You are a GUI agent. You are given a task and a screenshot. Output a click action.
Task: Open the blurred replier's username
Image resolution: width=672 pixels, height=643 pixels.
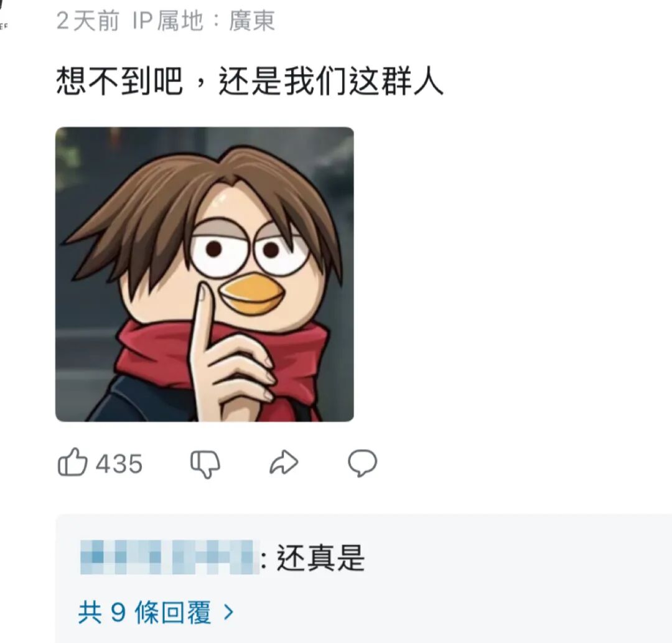tap(170, 557)
